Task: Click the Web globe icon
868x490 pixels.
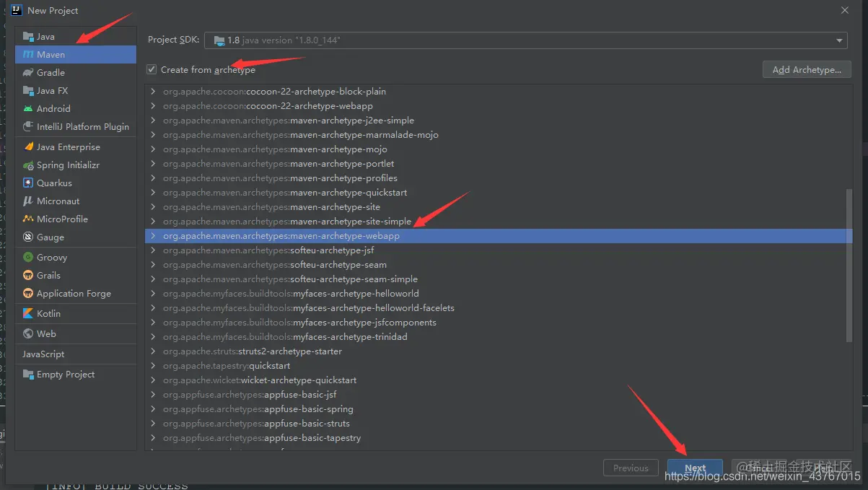Action: point(28,334)
